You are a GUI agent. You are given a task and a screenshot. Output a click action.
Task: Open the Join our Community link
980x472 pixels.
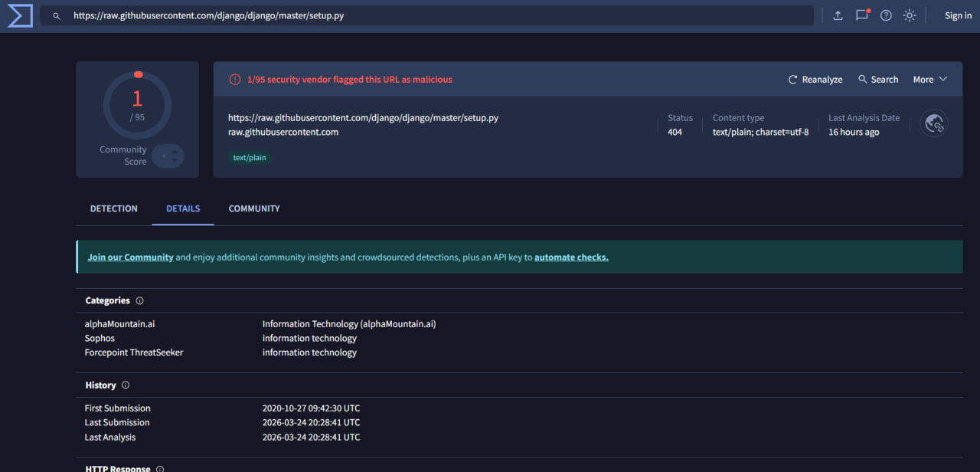(130, 257)
